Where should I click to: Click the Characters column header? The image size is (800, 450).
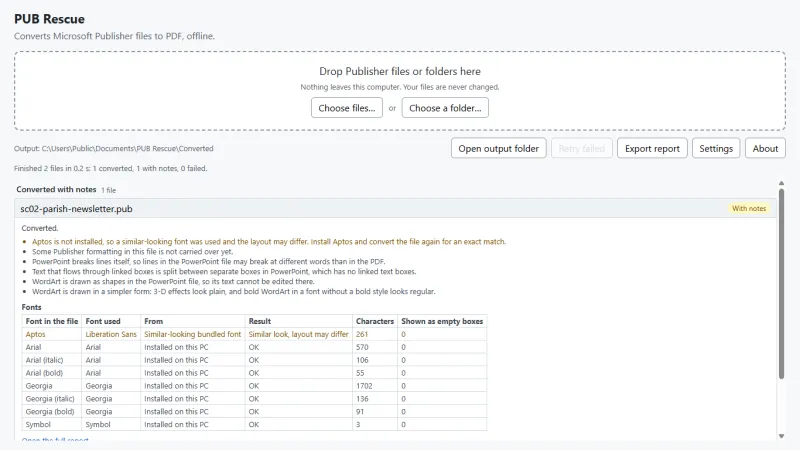point(374,321)
